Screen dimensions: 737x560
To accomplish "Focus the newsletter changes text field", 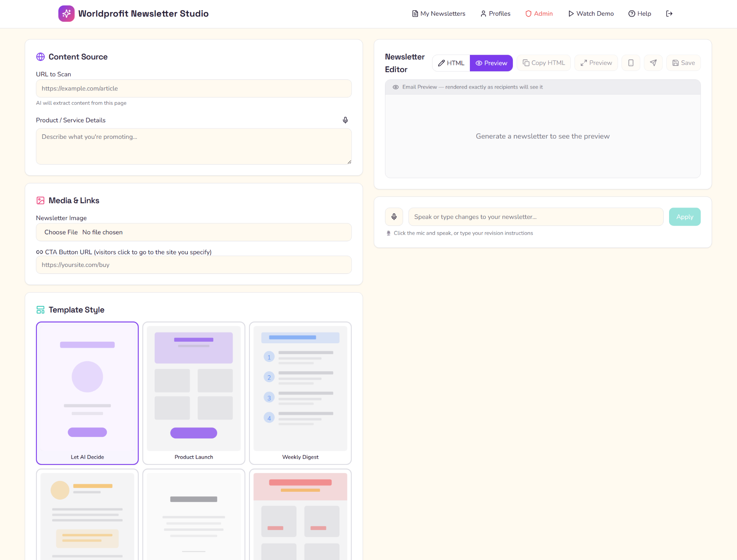I will pyautogui.click(x=536, y=217).
